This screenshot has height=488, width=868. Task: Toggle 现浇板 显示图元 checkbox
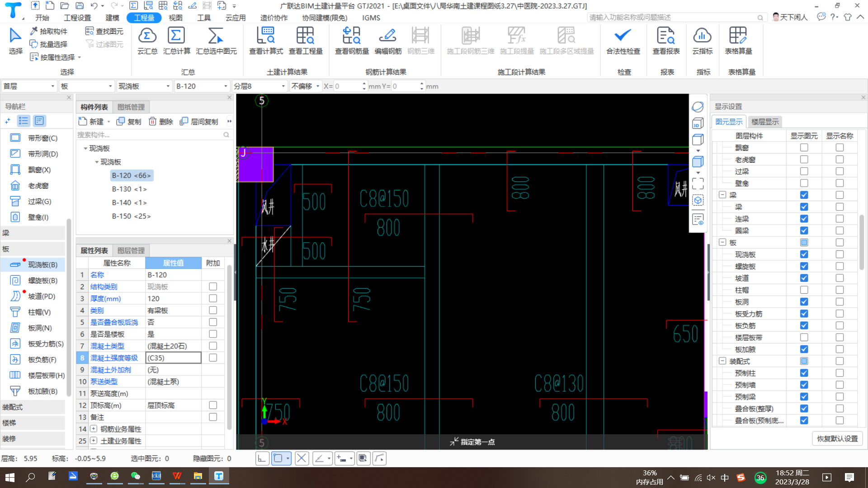click(x=804, y=254)
